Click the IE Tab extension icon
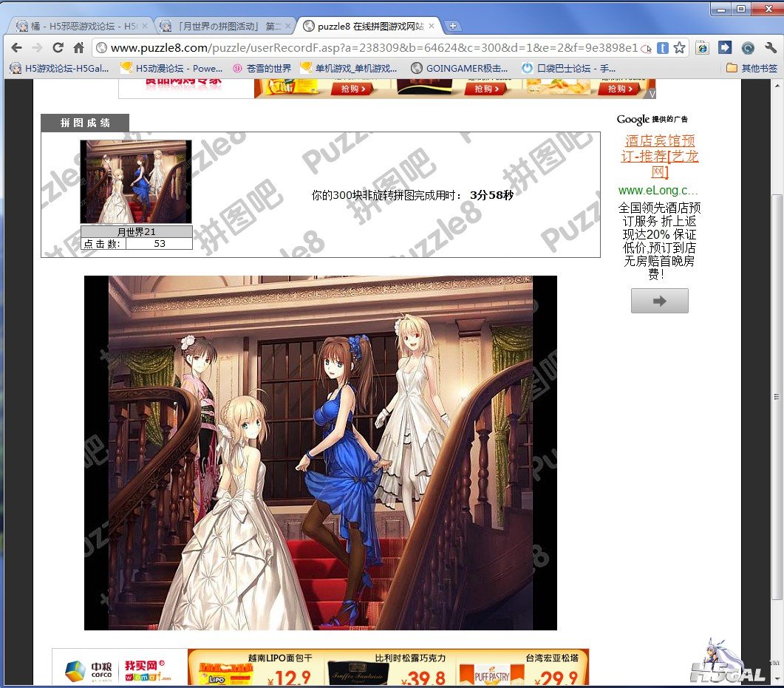This screenshot has height=688, width=784. point(702,48)
